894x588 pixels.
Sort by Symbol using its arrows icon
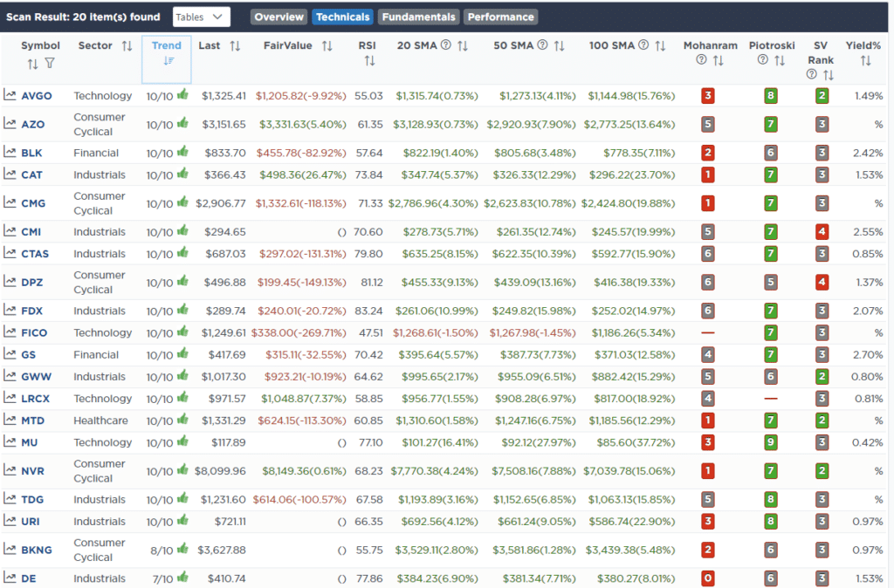click(x=32, y=64)
